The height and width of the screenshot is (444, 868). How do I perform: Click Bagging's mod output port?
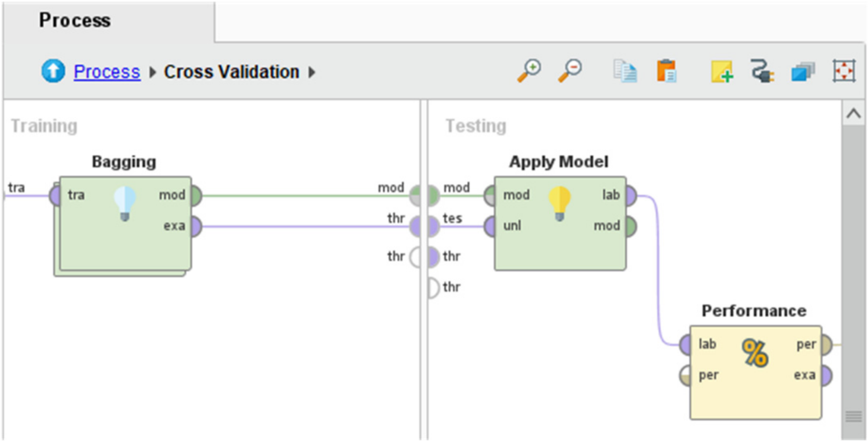(196, 195)
